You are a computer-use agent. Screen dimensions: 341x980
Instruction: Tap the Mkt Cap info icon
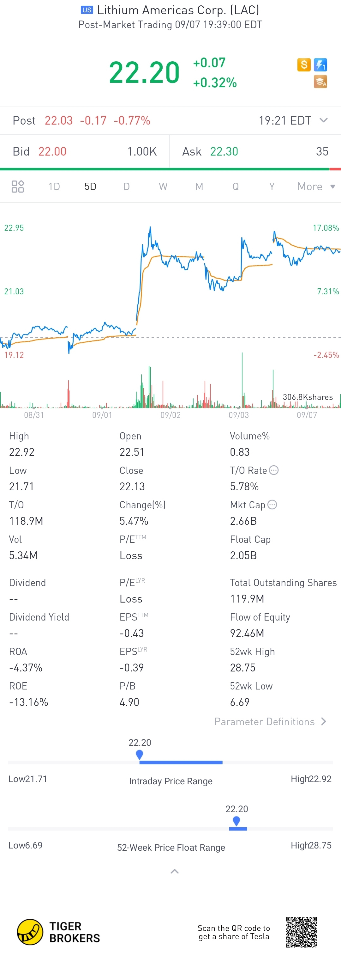coord(272,505)
